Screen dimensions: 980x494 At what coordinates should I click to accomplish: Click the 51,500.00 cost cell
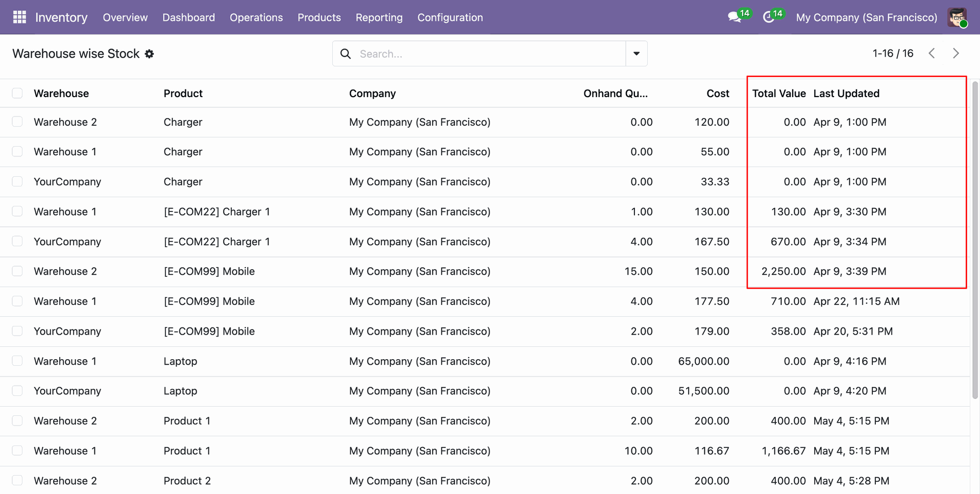pyautogui.click(x=703, y=391)
